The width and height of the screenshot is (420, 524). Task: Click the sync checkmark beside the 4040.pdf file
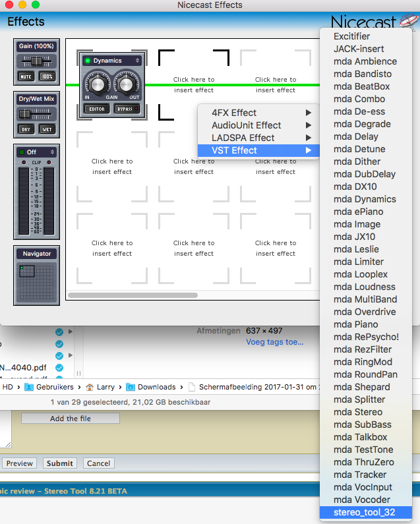click(59, 368)
